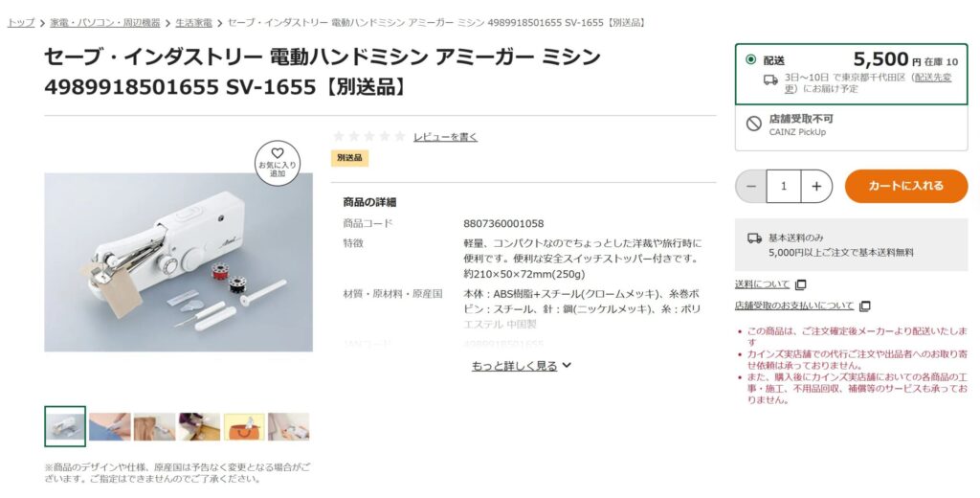Click the delivery truck icon under 配送
The height and width of the screenshot is (498, 980).
[770, 80]
